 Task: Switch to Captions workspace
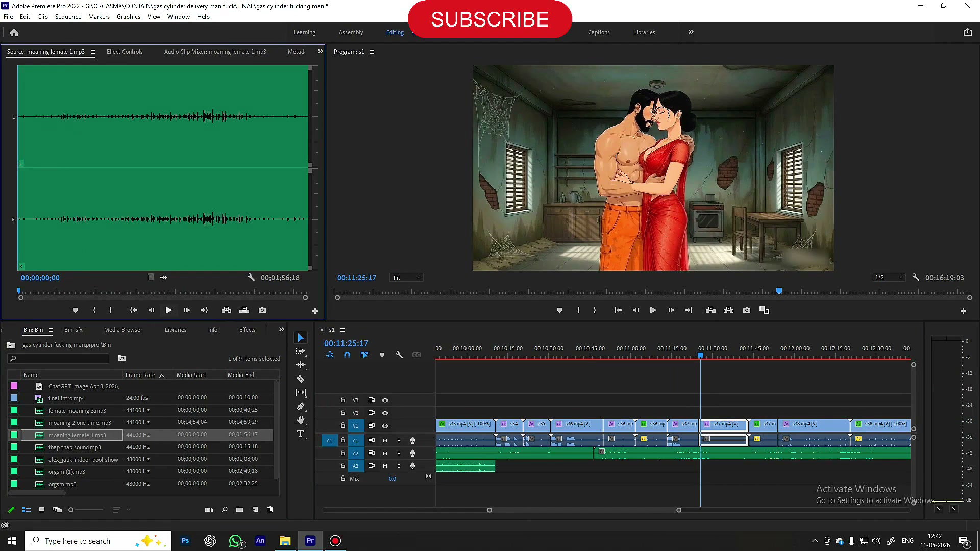pyautogui.click(x=599, y=32)
